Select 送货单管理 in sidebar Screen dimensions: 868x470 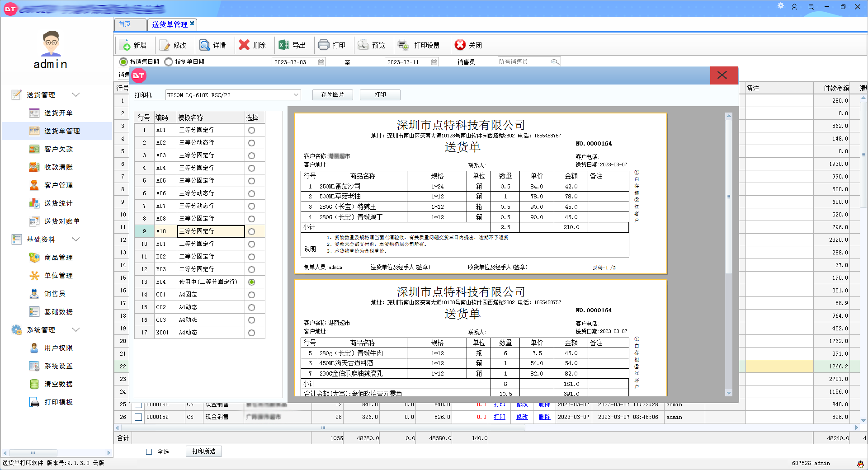[57, 131]
